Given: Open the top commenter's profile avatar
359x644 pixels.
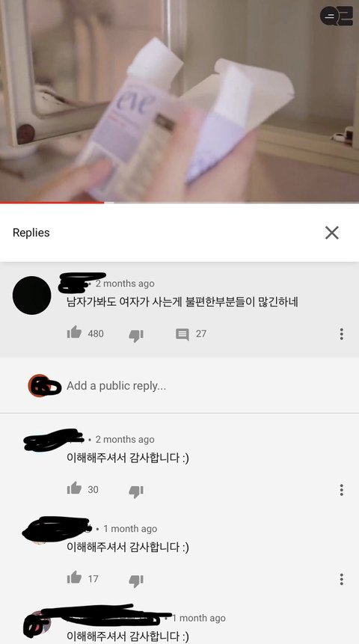Looking at the screenshot, I should coord(32,295).
